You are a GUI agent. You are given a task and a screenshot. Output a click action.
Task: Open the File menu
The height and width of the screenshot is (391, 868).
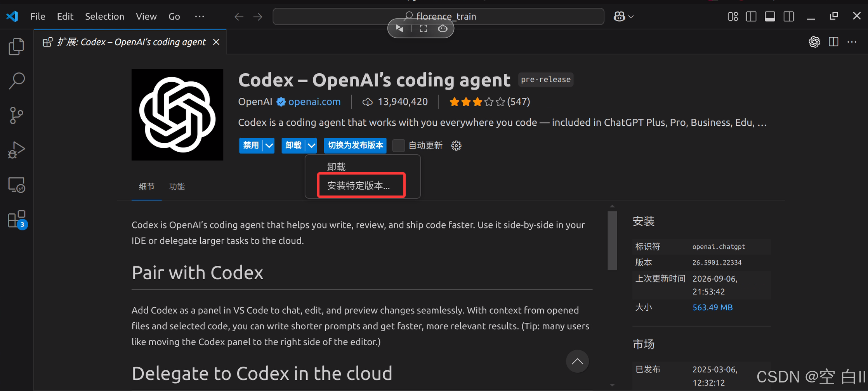[x=38, y=16]
